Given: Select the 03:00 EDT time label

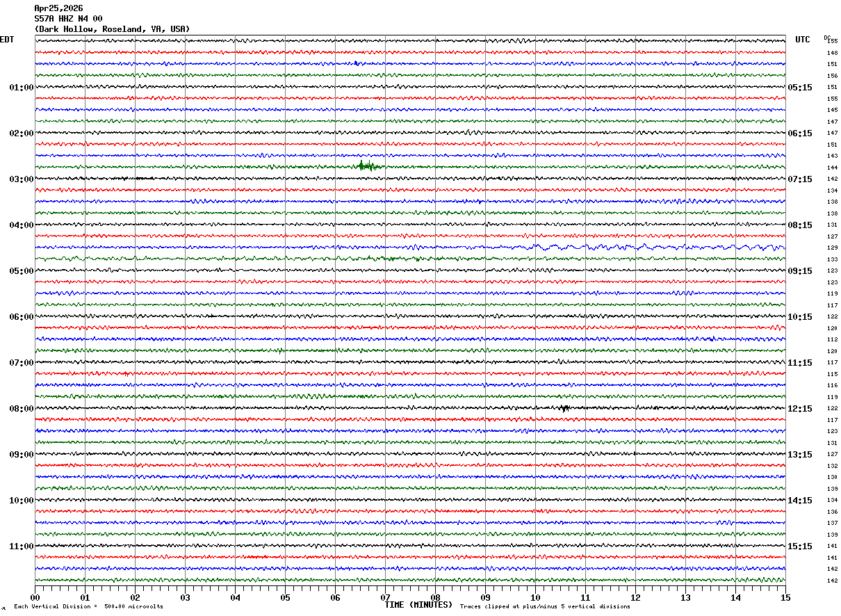Looking at the screenshot, I should click(21, 179).
